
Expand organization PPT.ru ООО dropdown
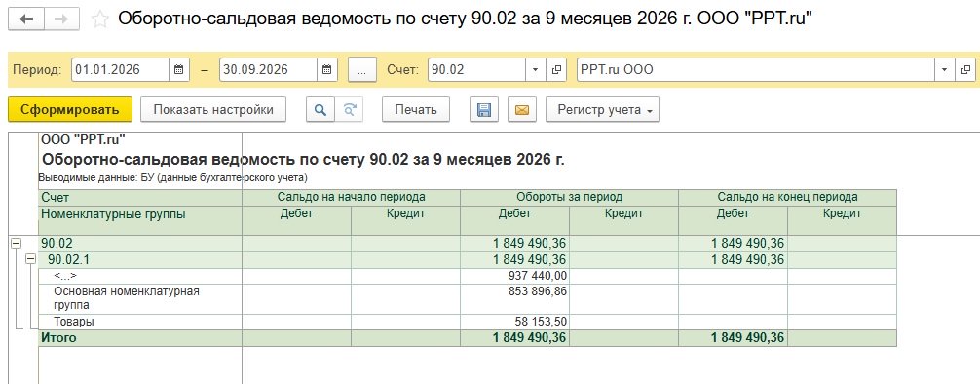[x=944, y=69]
